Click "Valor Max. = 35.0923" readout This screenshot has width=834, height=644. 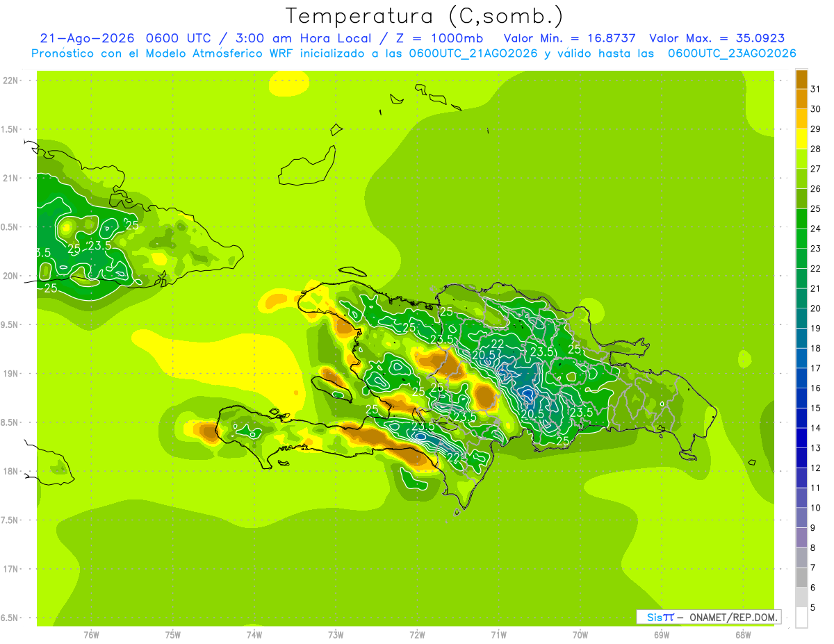717,39
